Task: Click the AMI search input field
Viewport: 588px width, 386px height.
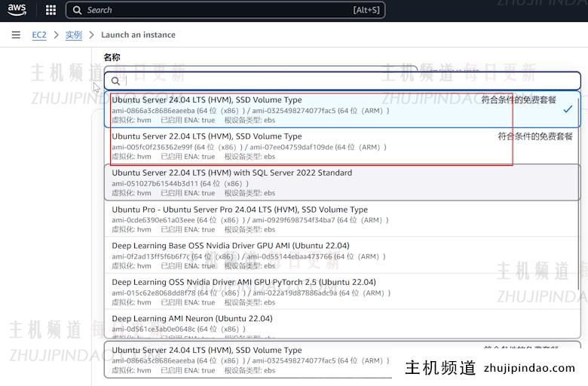Action: [342, 81]
